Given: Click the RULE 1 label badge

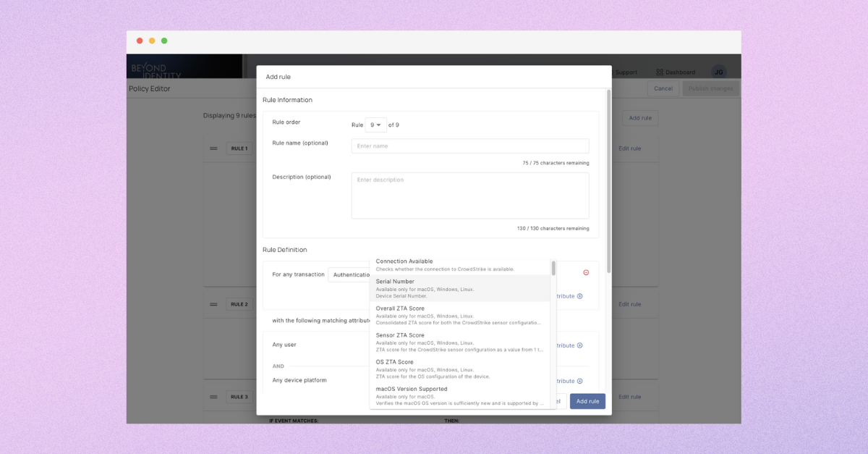Looking at the screenshot, I should [239, 148].
